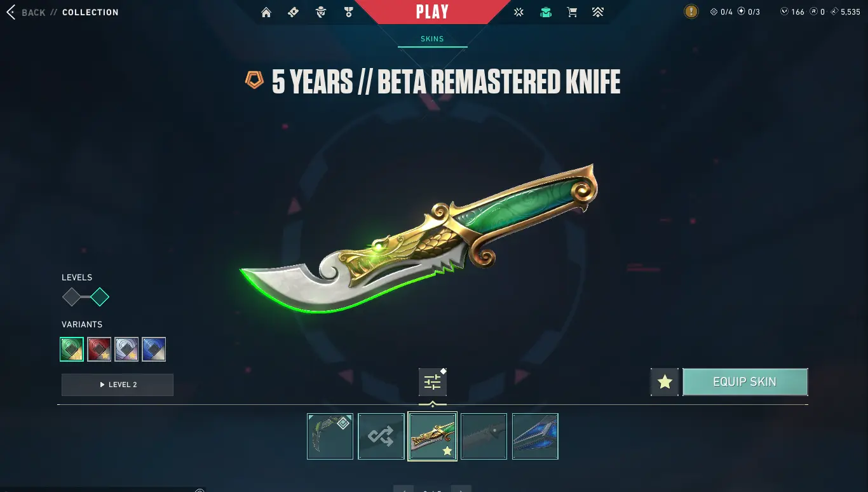
Task: Click the BACK arrow to Collection
Action: tap(11, 12)
